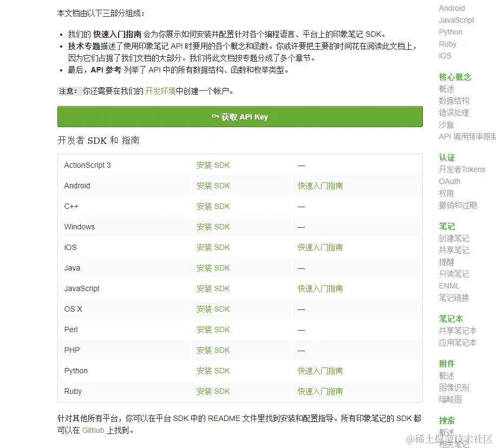Open 快速入门指南 for JavaScript
Viewport: 496px width, 448px height.
coord(319,288)
